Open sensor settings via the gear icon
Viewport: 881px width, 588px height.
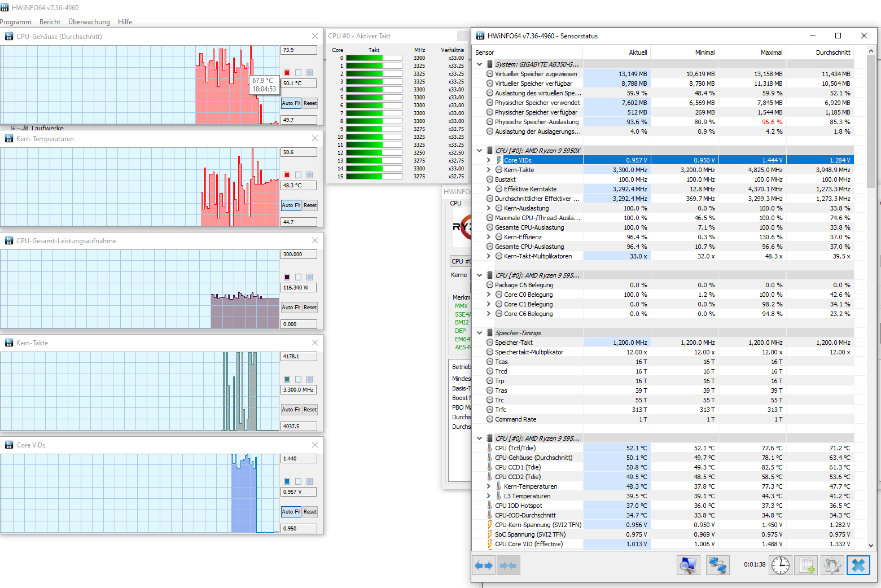[x=832, y=565]
